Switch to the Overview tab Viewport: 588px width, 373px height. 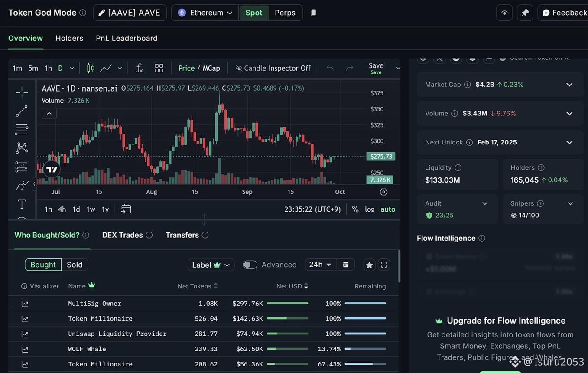pyautogui.click(x=26, y=38)
